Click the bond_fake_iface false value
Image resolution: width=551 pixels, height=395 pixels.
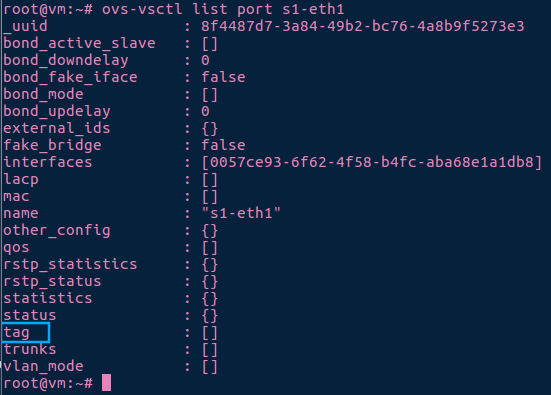[x=223, y=77]
